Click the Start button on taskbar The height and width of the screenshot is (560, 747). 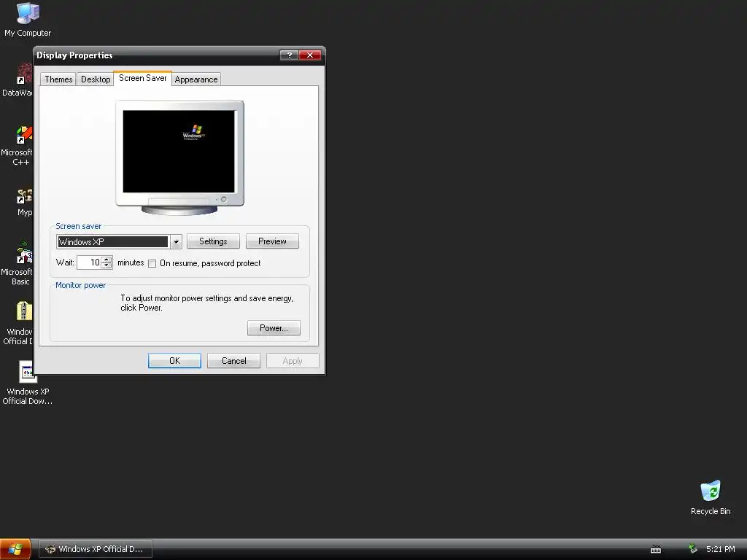(x=15, y=549)
